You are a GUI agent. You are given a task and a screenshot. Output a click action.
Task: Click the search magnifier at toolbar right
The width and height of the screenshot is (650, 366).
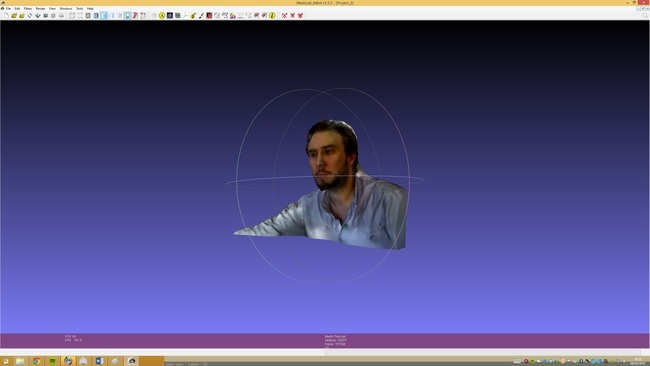(x=645, y=15)
